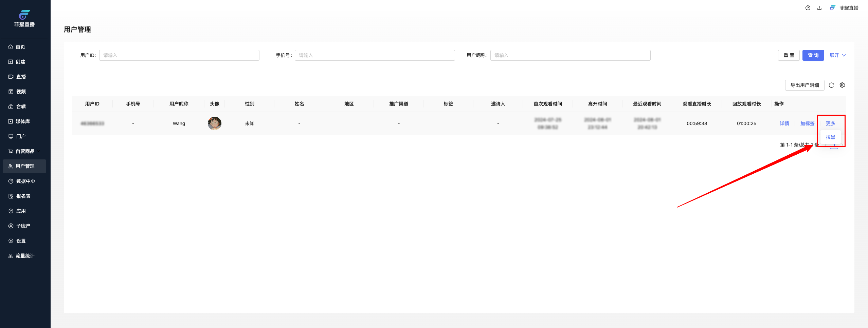Refresh the user table with reload icon
This screenshot has width=868, height=328.
point(831,85)
